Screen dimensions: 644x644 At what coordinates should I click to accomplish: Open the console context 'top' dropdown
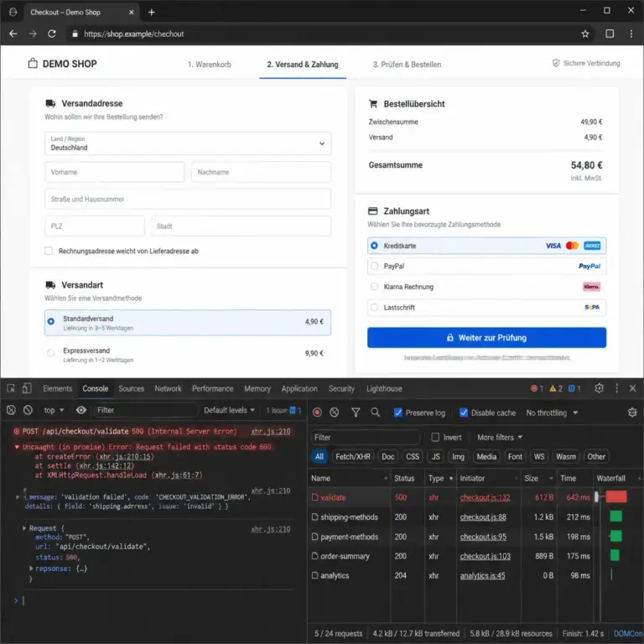coord(54,410)
